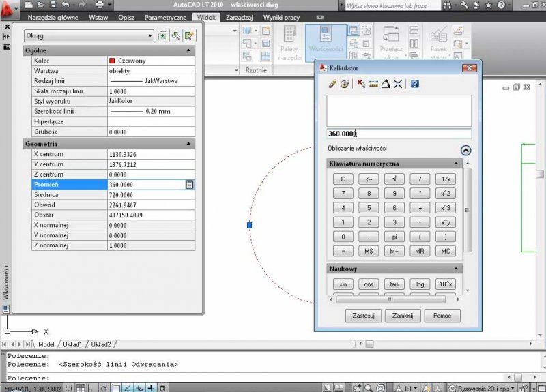Click the Zastosuj button in Kalkulator
Viewport: 546px width, 392px height.
point(363,316)
